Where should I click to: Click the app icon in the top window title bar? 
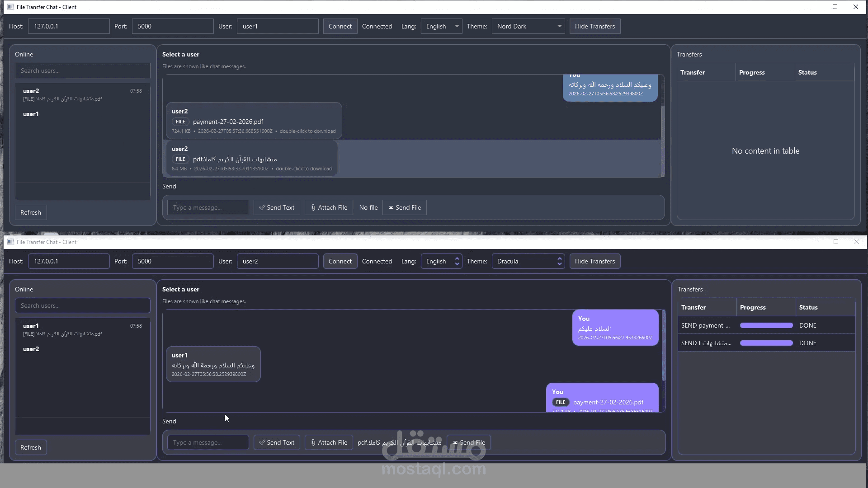[10, 7]
